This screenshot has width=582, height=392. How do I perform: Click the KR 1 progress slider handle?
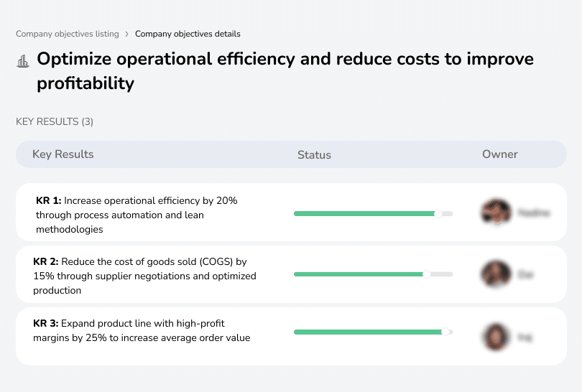coord(438,214)
